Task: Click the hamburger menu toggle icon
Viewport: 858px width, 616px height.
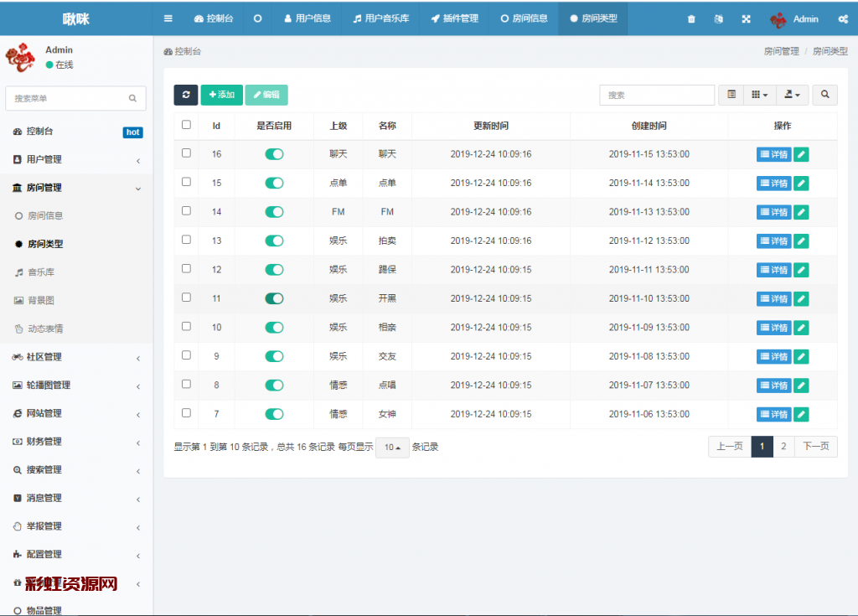Action: click(x=168, y=18)
